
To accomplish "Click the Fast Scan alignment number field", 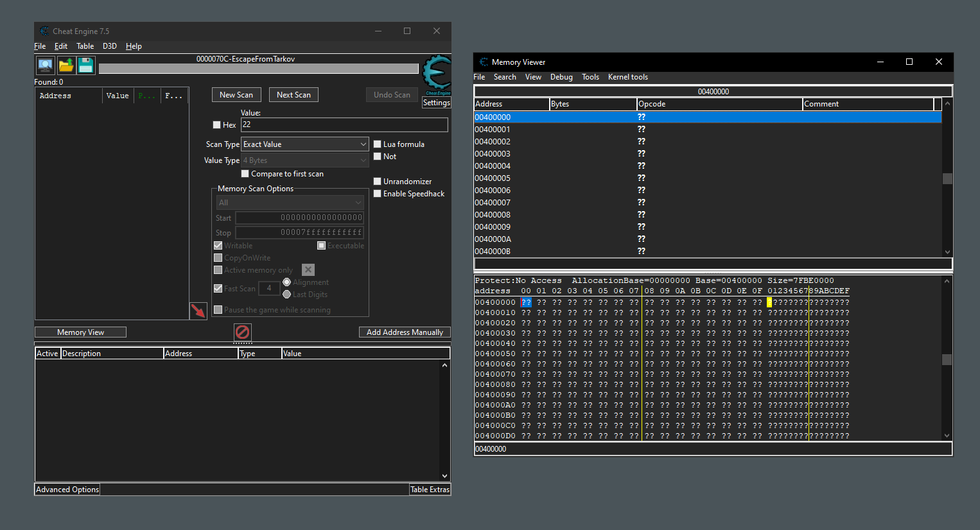I will tap(268, 289).
